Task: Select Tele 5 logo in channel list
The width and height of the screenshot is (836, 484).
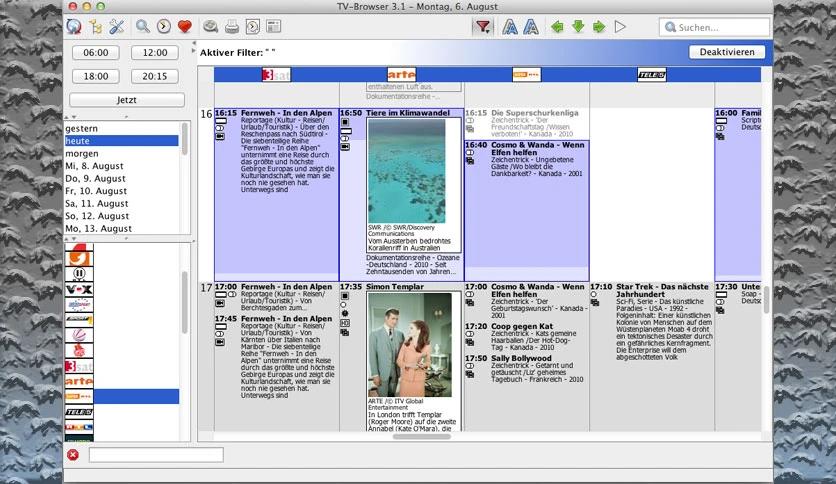Action: pos(79,412)
